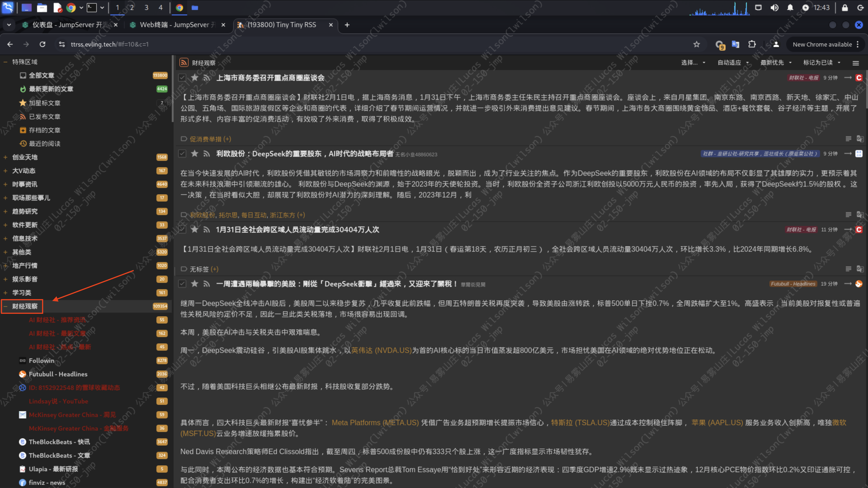Tick the checkbox for 1月31日全社会跨区域人员流动量 article
Viewport: 868px width, 488px height.
182,229
